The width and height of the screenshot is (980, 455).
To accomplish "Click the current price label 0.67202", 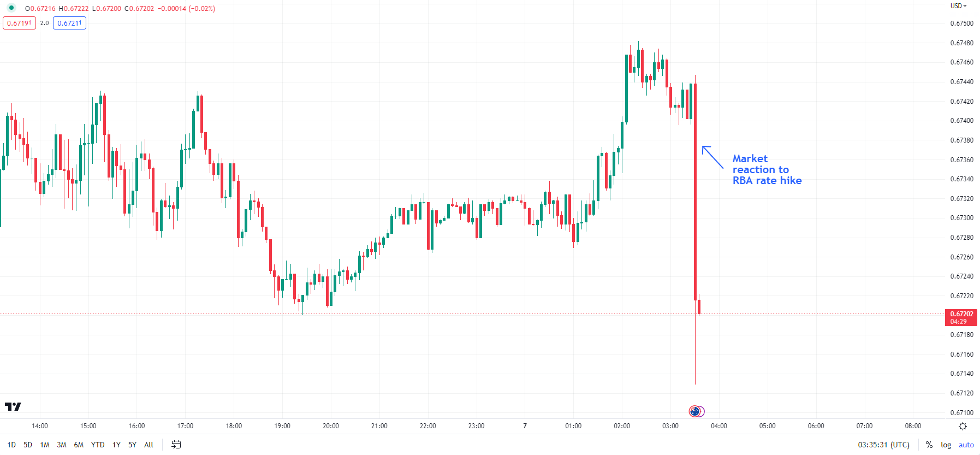I will 961,317.
